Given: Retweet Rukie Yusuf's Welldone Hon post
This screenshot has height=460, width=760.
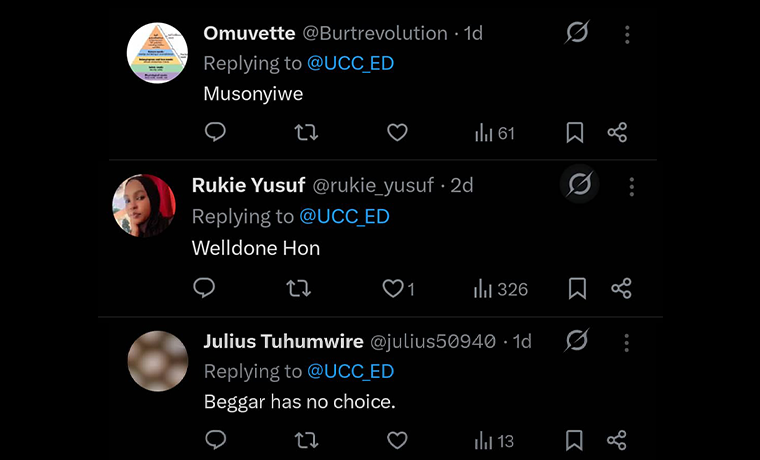Looking at the screenshot, I should [x=298, y=288].
